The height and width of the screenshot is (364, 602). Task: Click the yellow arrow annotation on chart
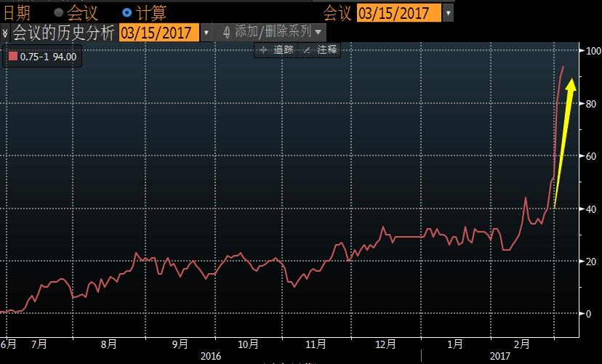coord(563,142)
